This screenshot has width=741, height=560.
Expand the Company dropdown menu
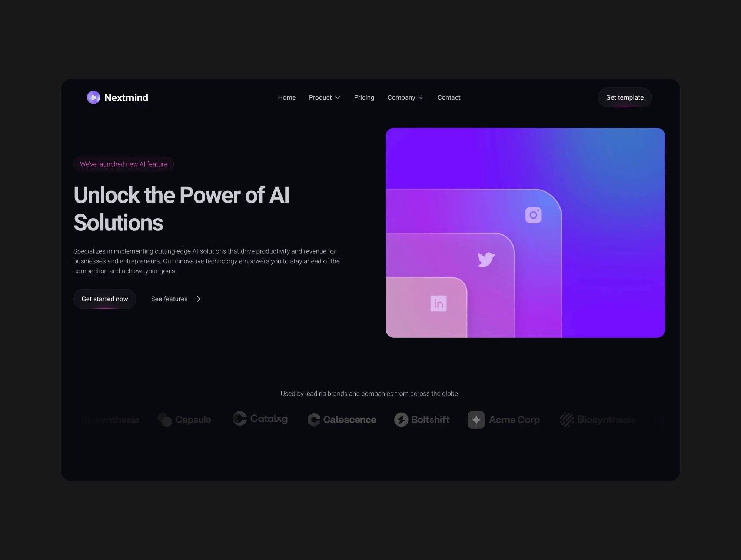tap(406, 97)
